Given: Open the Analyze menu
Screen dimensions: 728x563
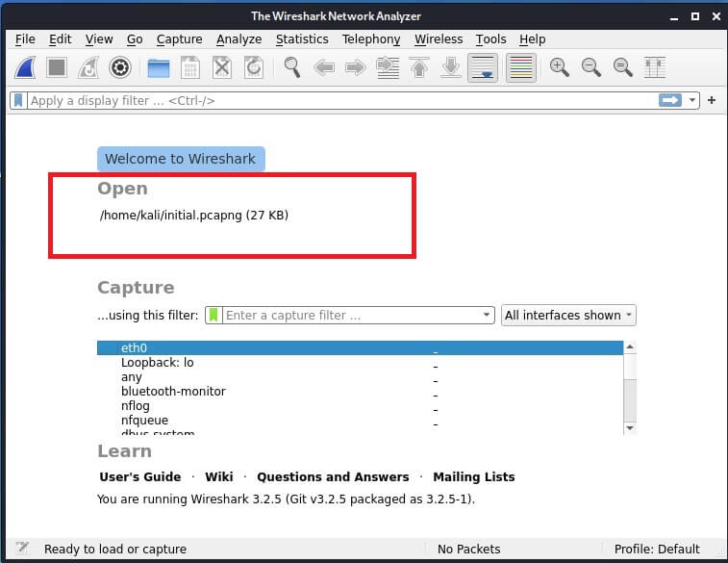Looking at the screenshot, I should coord(239,39).
